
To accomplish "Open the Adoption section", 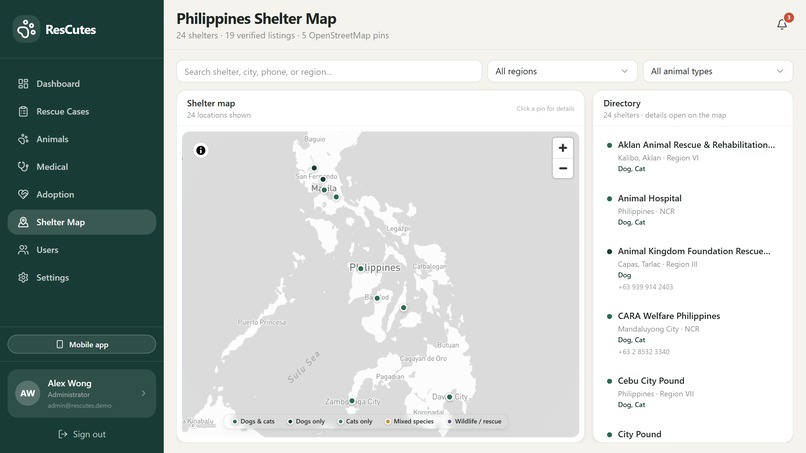I will [82, 194].
